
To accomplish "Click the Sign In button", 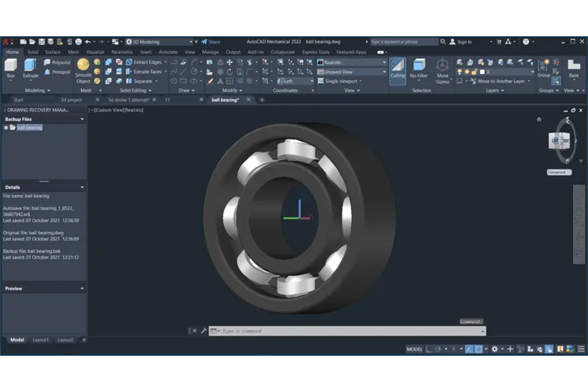I will tap(461, 42).
